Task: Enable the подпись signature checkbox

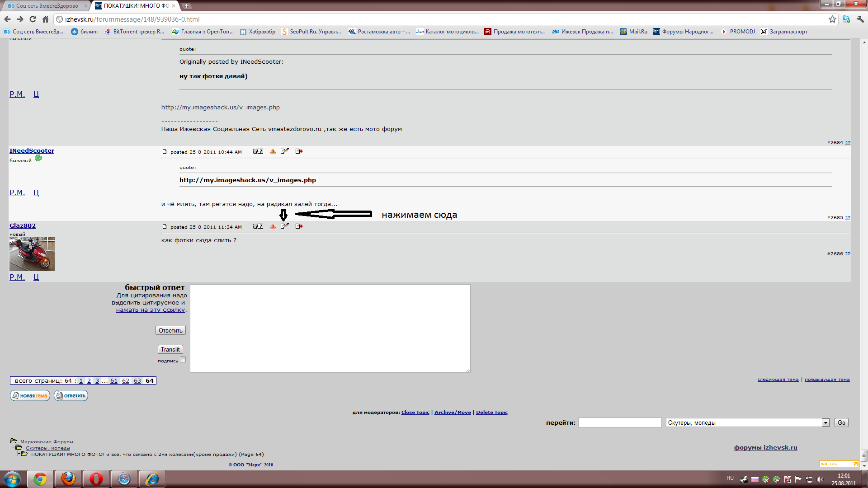Action: point(183,360)
